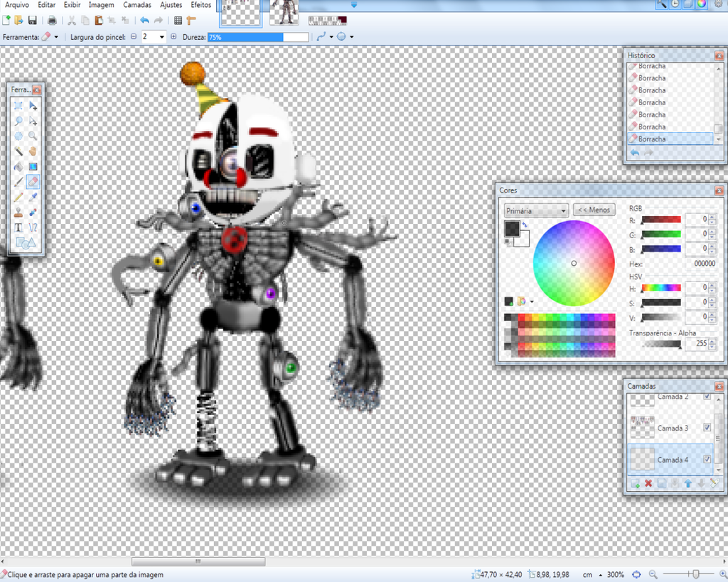Select the Recolor tool
This screenshot has height=582, width=728.
click(x=33, y=212)
